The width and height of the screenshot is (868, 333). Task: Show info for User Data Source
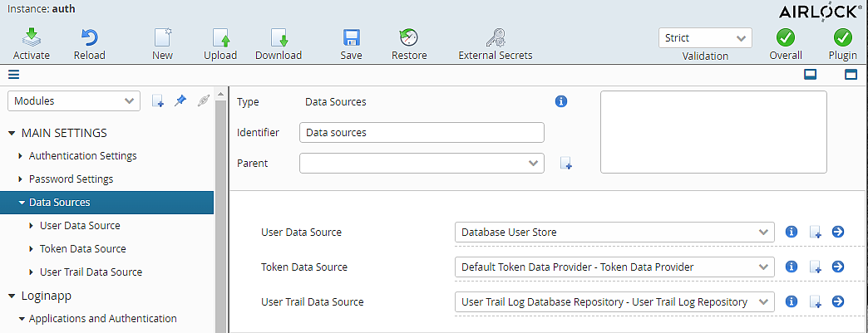[x=792, y=232]
